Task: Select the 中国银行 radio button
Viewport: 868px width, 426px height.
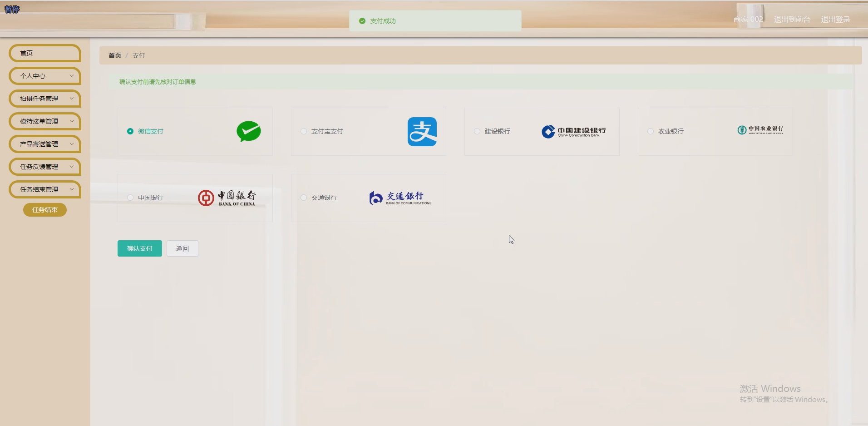Action: [x=130, y=198]
